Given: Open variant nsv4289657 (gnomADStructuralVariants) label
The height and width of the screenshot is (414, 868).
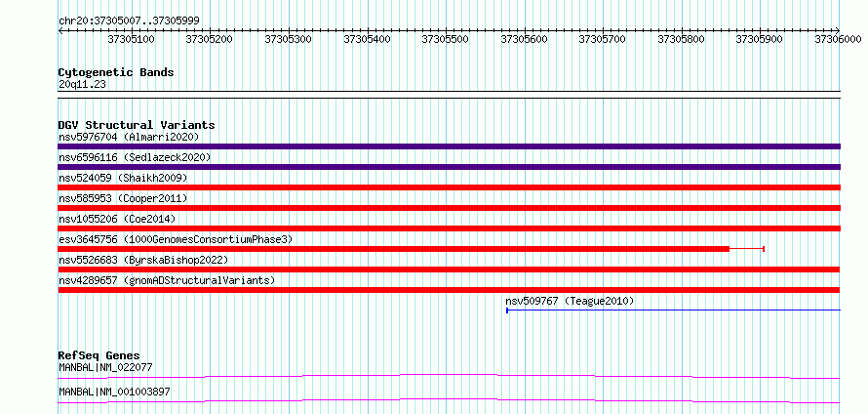Looking at the screenshot, I should [167, 280].
